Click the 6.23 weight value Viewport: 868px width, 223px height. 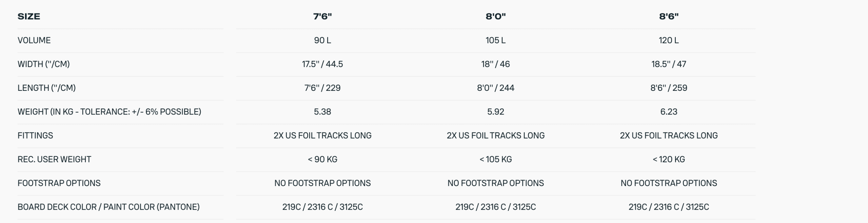pyautogui.click(x=669, y=112)
